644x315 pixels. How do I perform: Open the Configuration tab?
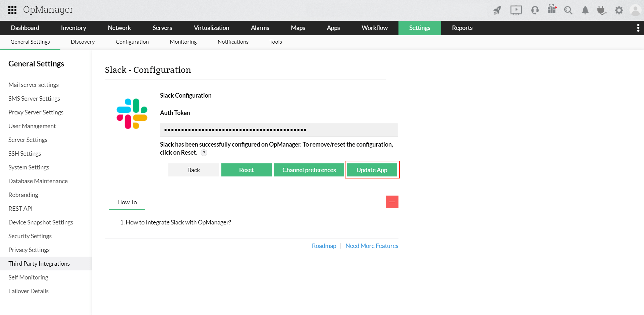click(132, 42)
